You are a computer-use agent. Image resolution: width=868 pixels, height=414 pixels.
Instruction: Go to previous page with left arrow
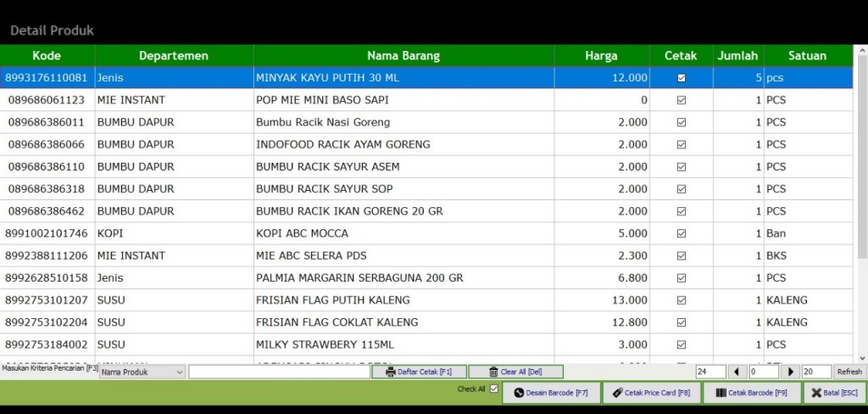tap(737, 372)
